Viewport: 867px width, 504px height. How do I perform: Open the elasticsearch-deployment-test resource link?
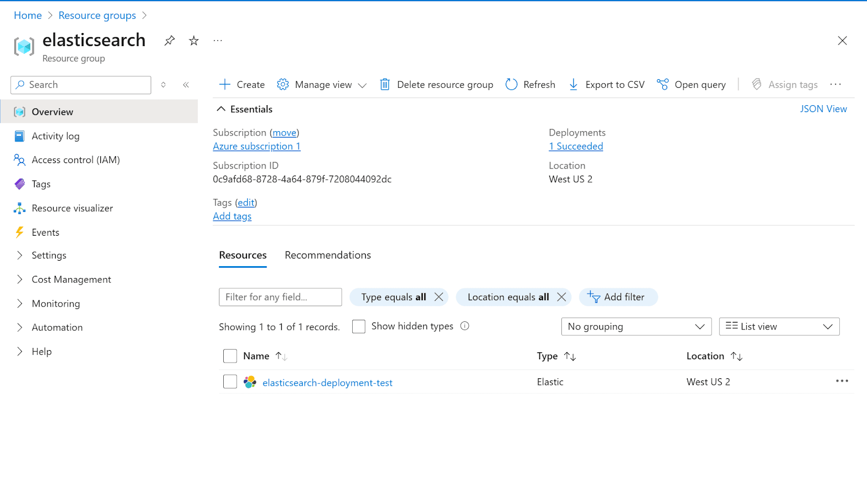click(327, 383)
